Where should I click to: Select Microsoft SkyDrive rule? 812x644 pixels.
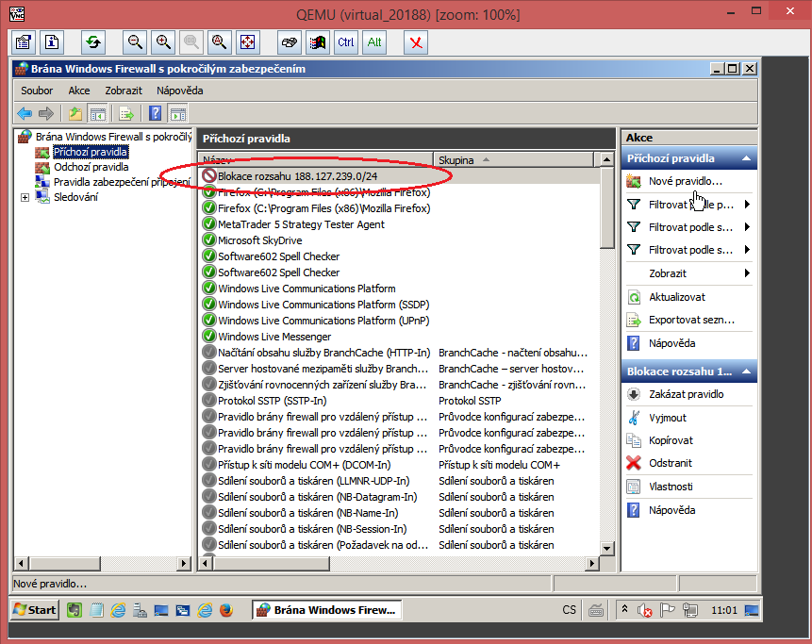(259, 240)
